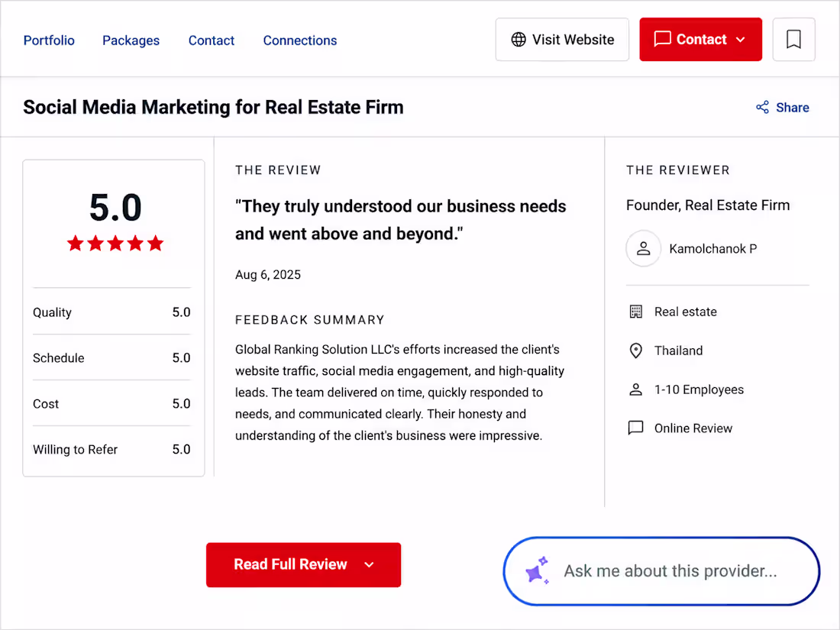Click the Online Review text
Viewport: 840px width, 630px height.
pos(693,428)
